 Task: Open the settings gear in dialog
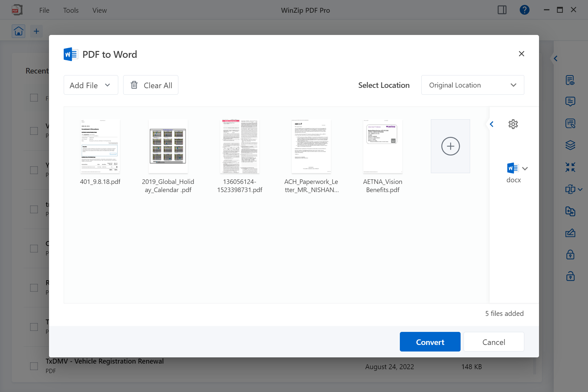pos(513,124)
